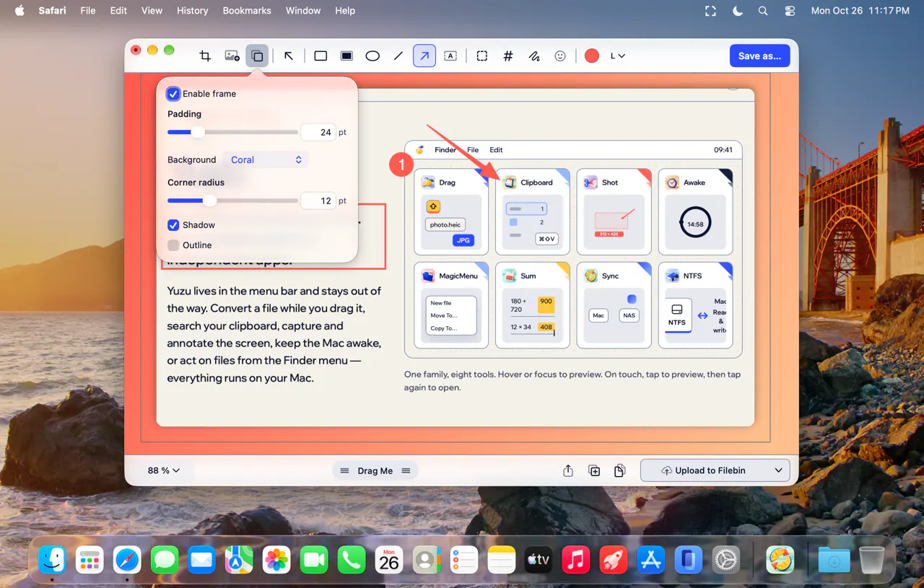Viewport: 924px width, 588px height.
Task: Open the Background Coral dropdown
Action: [266, 160]
